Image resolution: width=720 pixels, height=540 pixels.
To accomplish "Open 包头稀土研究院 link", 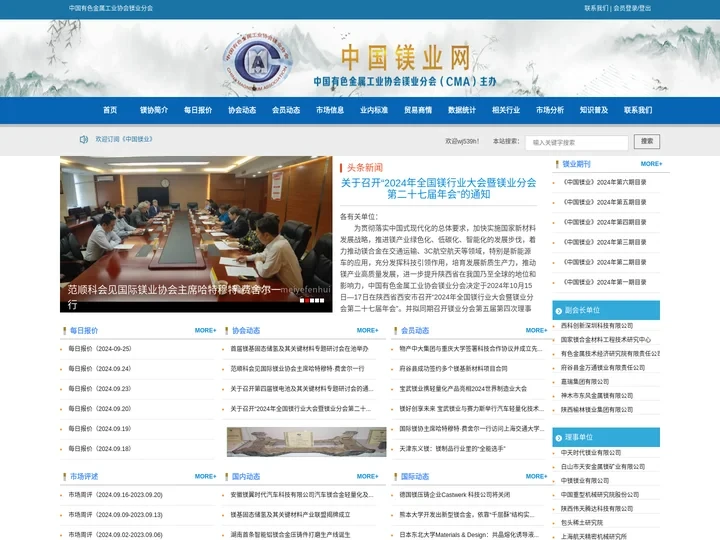I will [x=582, y=523].
